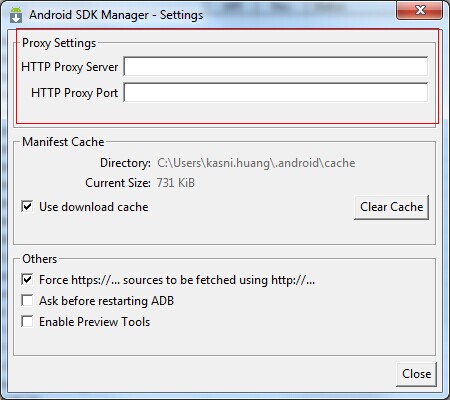Click the current size value 731 KiB
This screenshot has width=450, height=400.
click(x=176, y=183)
